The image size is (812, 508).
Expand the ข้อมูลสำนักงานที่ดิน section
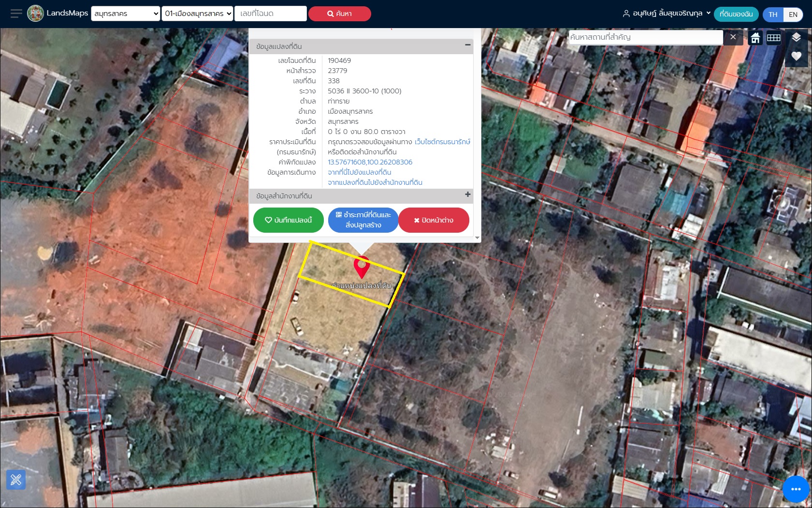(467, 194)
